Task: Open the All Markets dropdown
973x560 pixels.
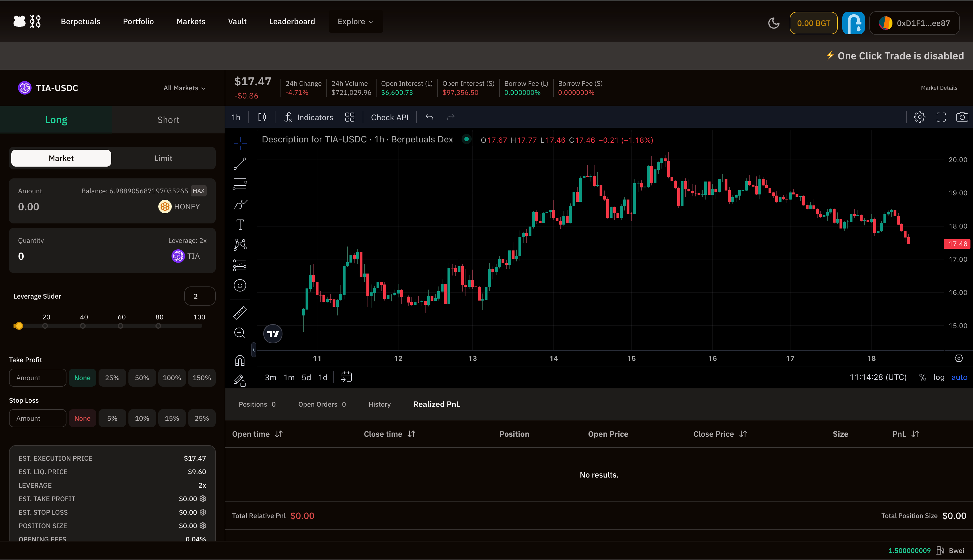Action: (x=184, y=88)
